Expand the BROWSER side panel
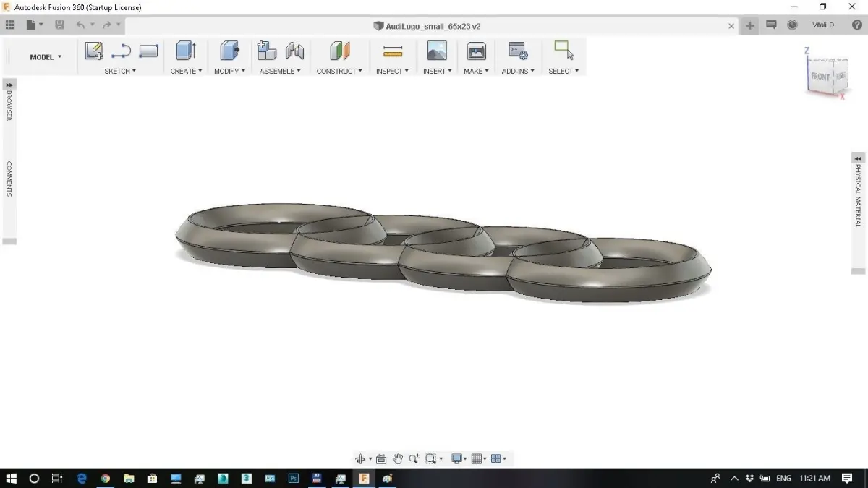 (x=9, y=85)
